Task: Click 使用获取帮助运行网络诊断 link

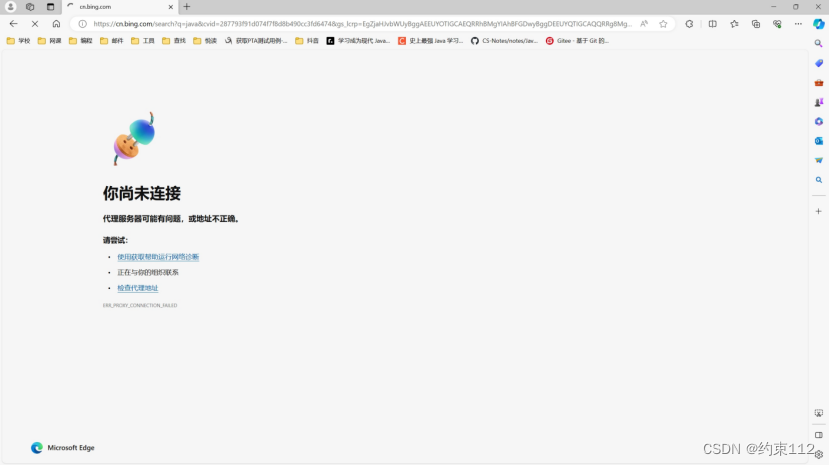Action: (x=158, y=257)
